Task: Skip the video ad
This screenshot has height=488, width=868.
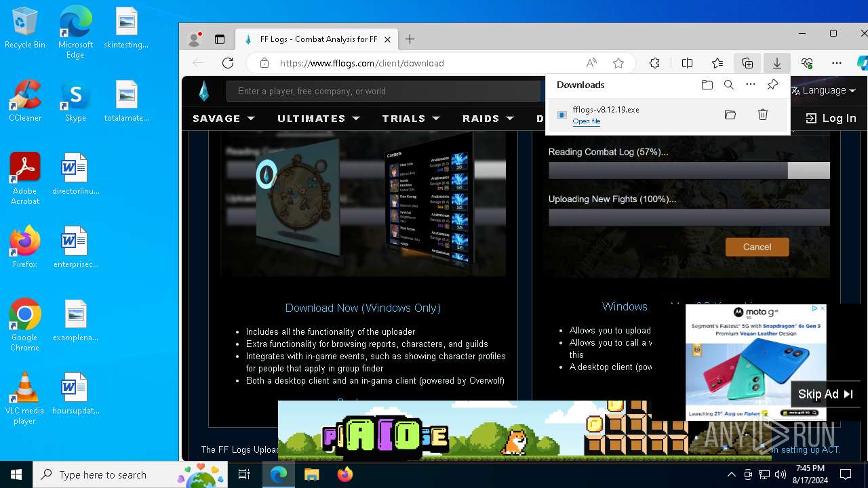Action: [825, 394]
